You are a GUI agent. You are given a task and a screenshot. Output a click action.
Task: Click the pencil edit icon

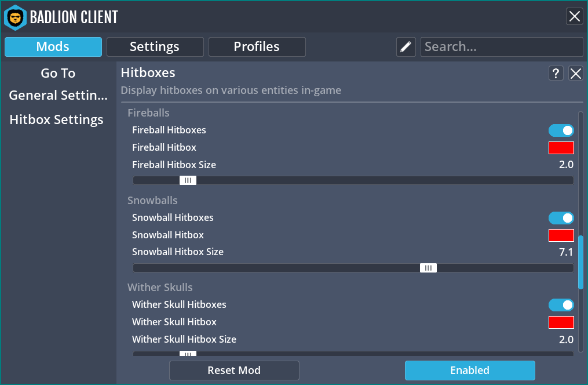pyautogui.click(x=406, y=47)
